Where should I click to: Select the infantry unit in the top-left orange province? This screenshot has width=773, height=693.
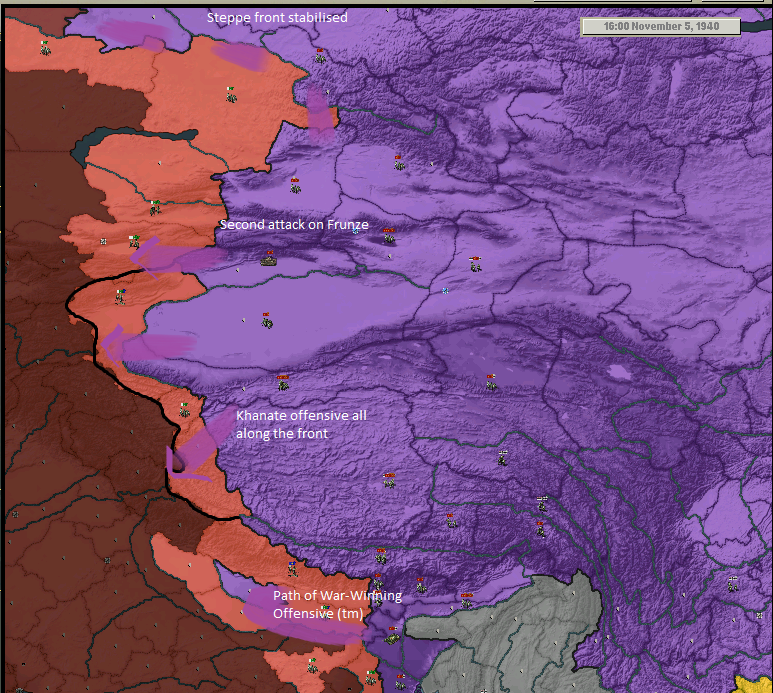tap(45, 48)
